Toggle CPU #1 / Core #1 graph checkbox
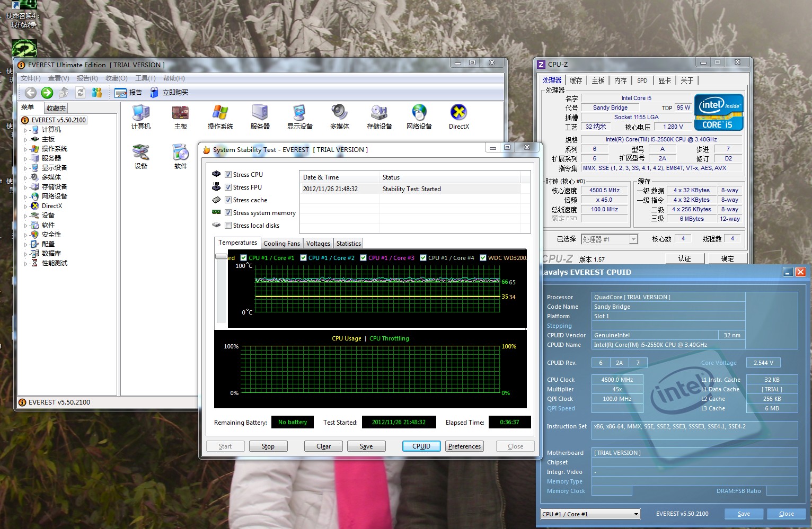The height and width of the screenshot is (529, 812). tap(244, 258)
